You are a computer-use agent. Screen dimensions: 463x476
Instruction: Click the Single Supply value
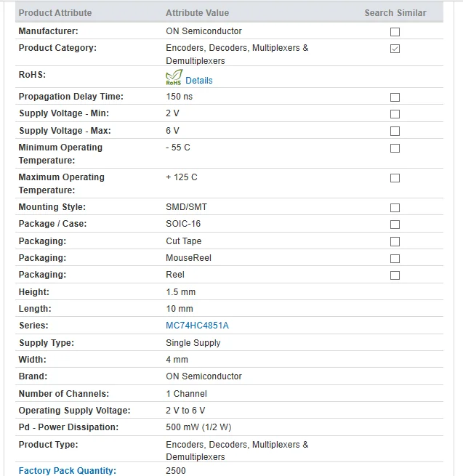click(193, 343)
